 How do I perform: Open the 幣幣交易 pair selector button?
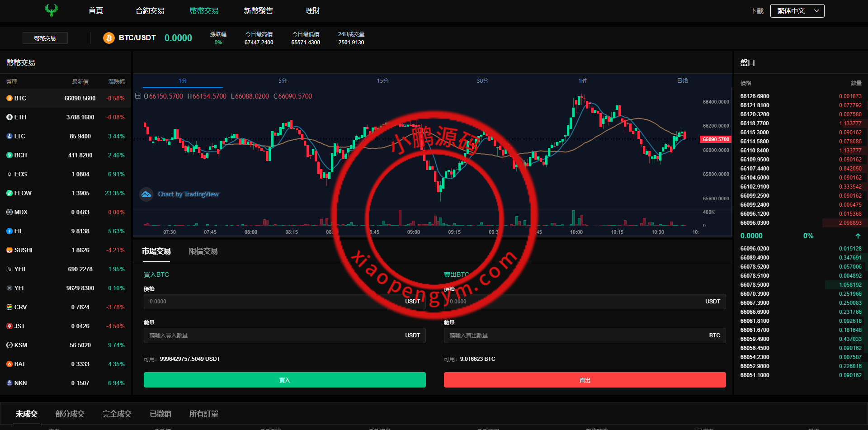point(45,38)
